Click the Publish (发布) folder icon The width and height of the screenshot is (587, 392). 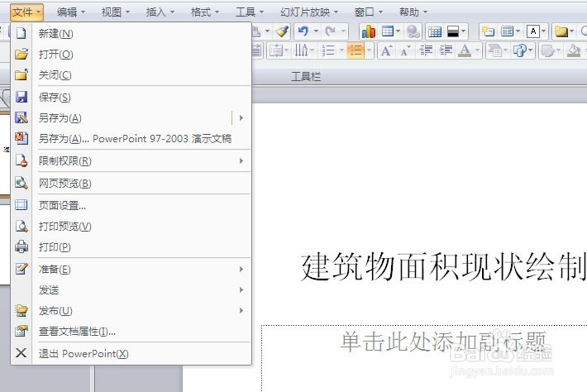tap(21, 310)
